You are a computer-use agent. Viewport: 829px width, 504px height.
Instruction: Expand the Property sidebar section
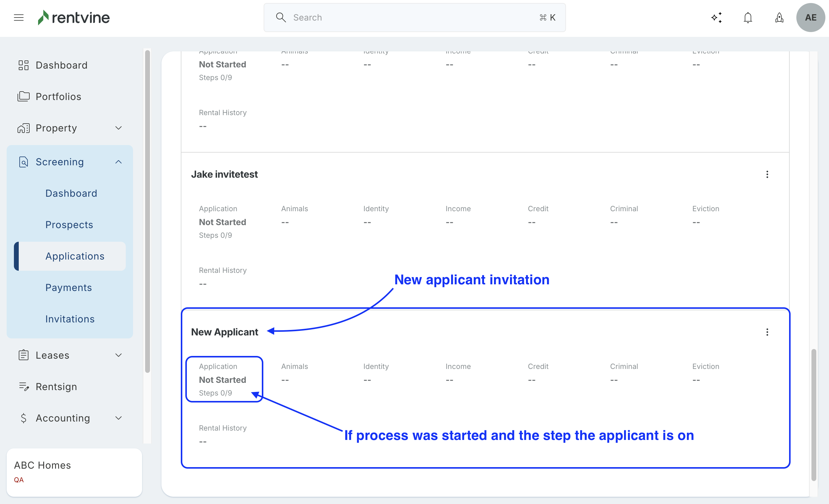pyautogui.click(x=119, y=128)
